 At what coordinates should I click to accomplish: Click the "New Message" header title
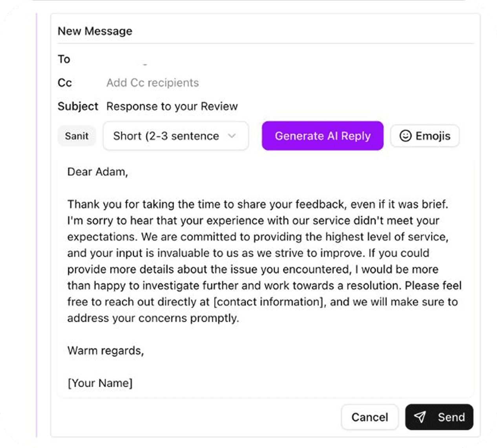coord(95,31)
